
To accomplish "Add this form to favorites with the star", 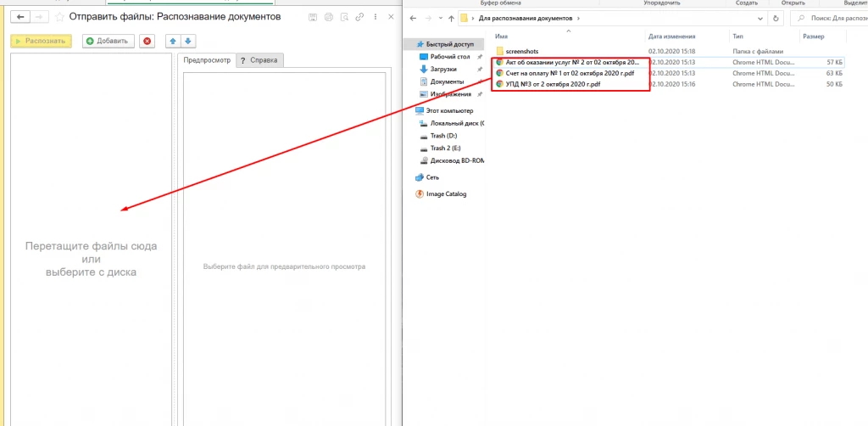I will click(60, 17).
